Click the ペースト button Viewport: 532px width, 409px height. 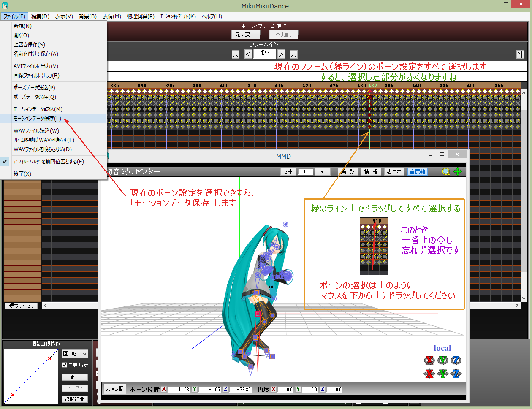click(75, 388)
